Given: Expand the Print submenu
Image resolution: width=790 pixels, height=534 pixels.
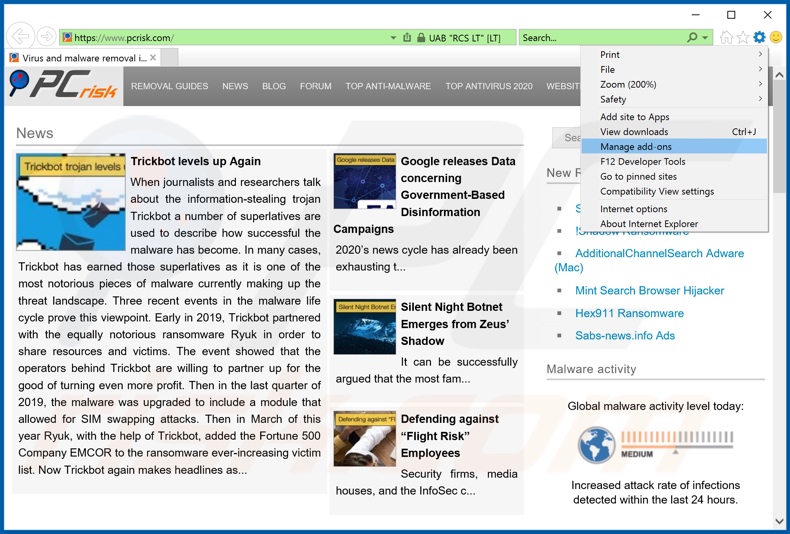Looking at the screenshot, I should [x=675, y=54].
